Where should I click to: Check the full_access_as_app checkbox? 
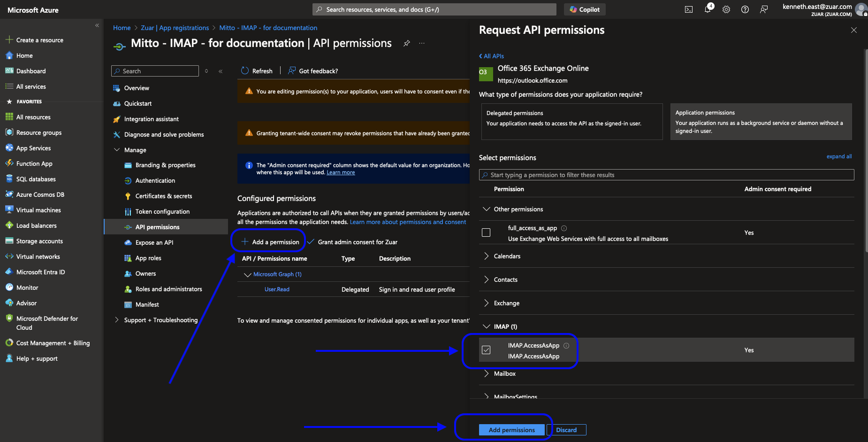pos(486,233)
